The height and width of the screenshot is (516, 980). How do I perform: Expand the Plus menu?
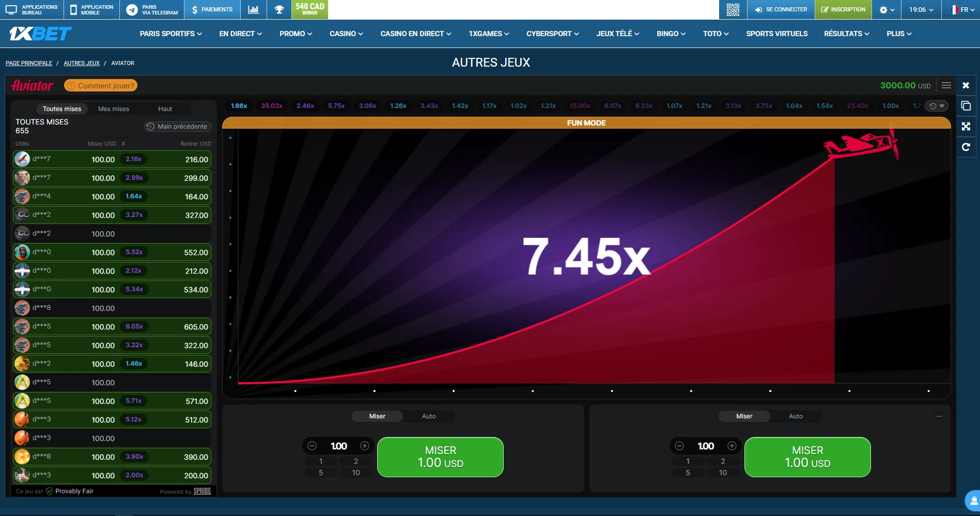pos(899,34)
